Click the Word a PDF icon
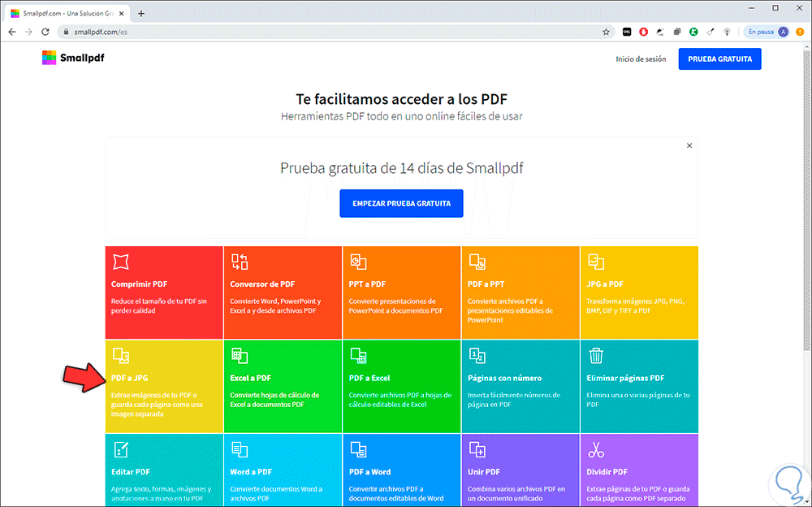The image size is (812, 507). (240, 449)
